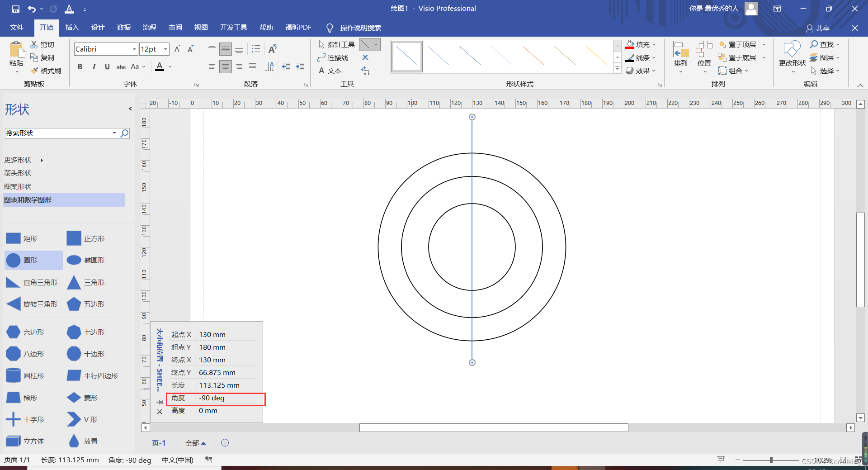868x470 pixels.
Task: Click the search shapes input field
Action: [x=59, y=133]
